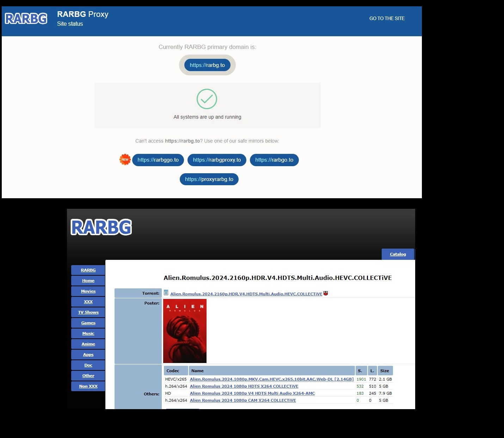Select XXX in the sidebar menu

pyautogui.click(x=88, y=302)
